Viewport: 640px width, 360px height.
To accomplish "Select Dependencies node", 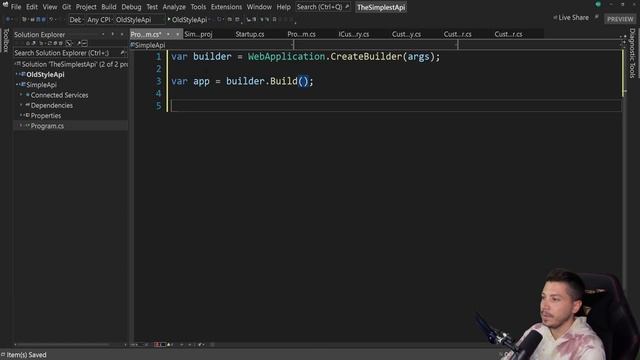I will (52, 105).
